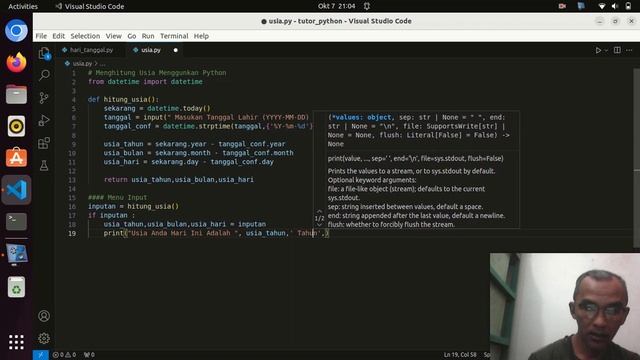Open Source Control view
The image size is (640, 360).
pyautogui.click(x=44, y=98)
